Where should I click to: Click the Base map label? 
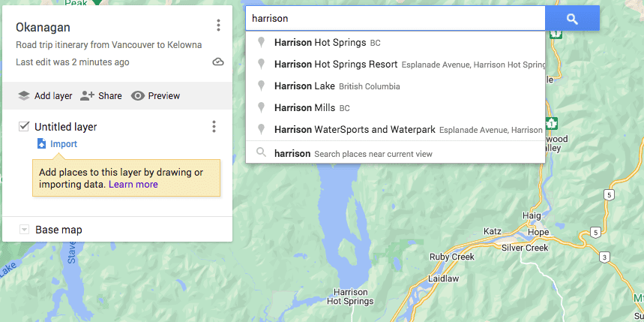tap(58, 230)
